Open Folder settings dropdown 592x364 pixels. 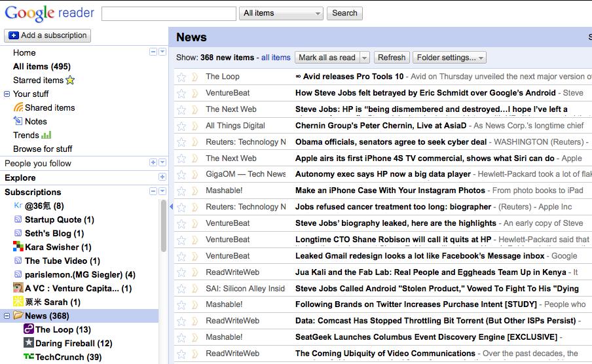coord(449,58)
